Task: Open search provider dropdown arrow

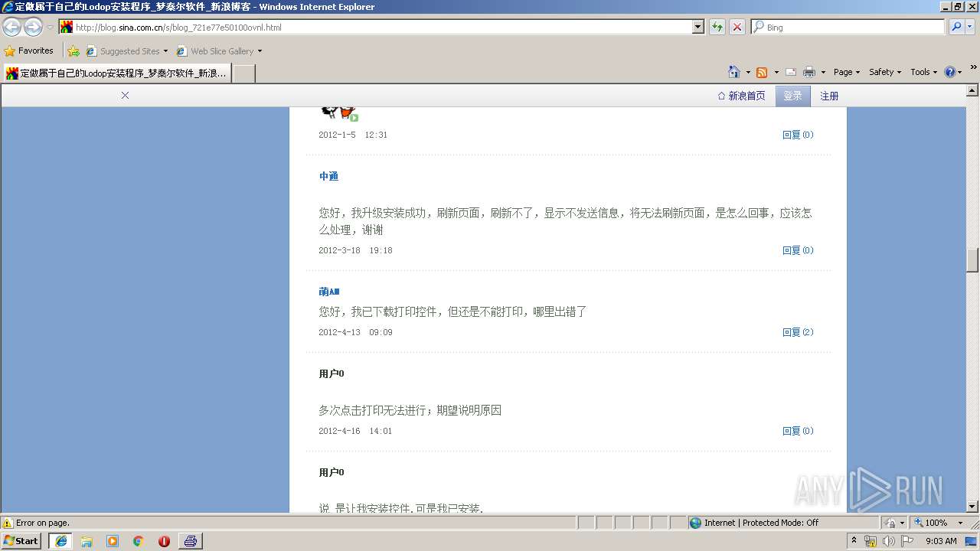Action: 971,27
